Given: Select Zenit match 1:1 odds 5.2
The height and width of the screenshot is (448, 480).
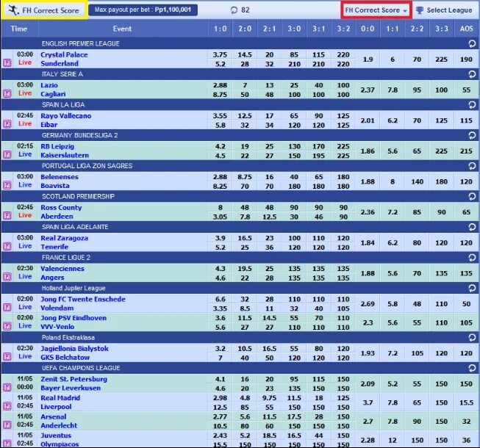Looking at the screenshot, I should click(393, 384).
